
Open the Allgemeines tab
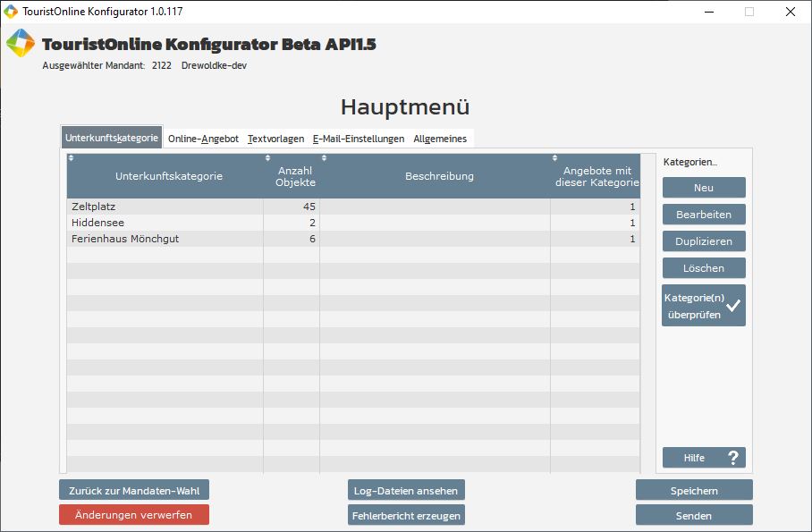(440, 139)
